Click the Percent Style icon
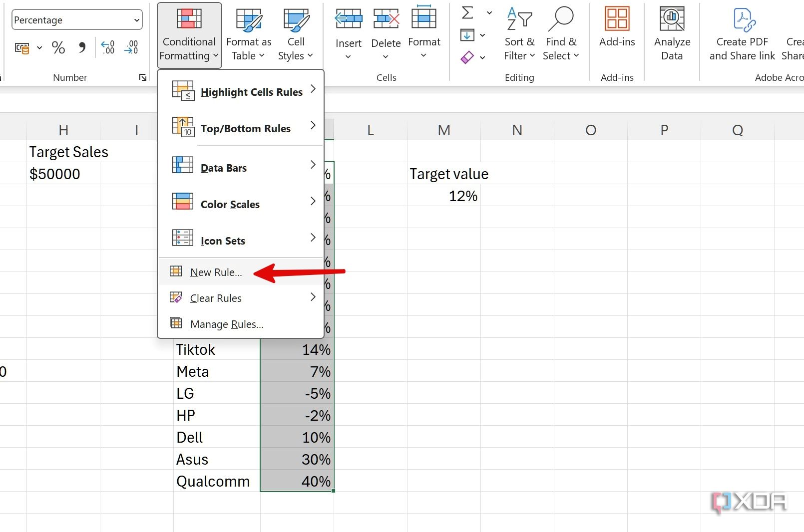Screen dimensions: 804x532 (x=58, y=48)
